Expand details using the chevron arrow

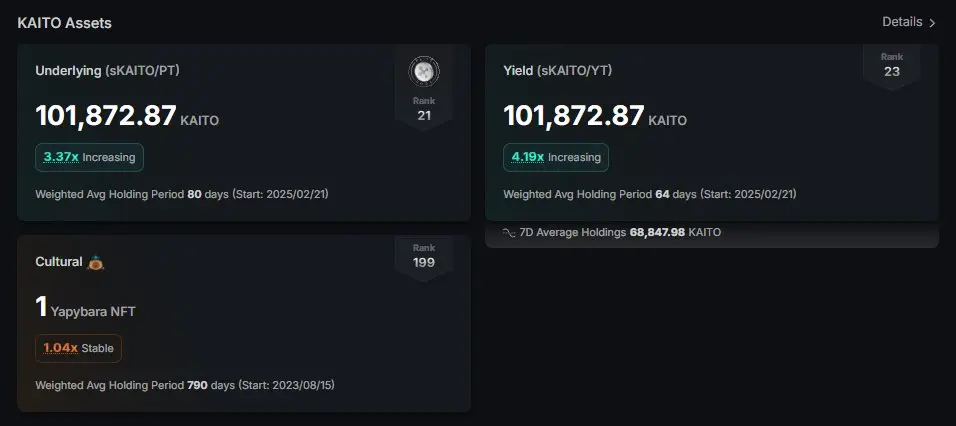(x=932, y=22)
